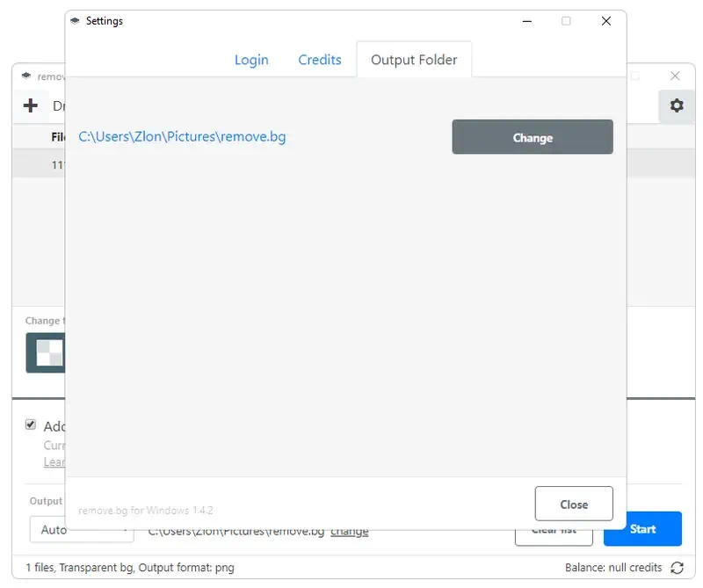Select the Output Folder tab
Image resolution: width=703 pixels, height=588 pixels.
tap(414, 60)
